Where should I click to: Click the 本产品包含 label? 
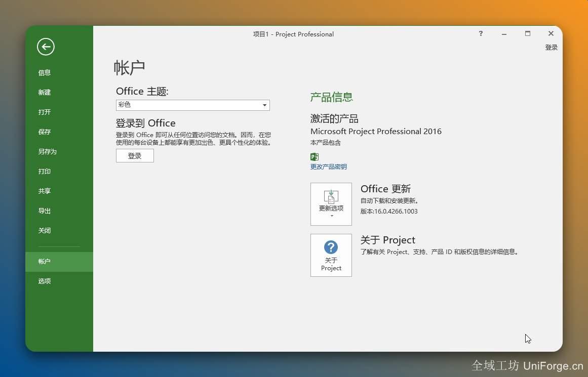coord(326,143)
